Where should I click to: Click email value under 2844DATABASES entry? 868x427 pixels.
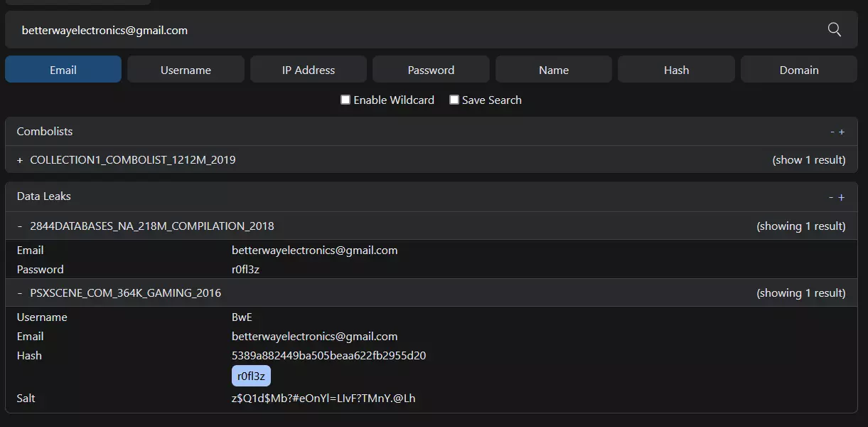click(x=314, y=250)
